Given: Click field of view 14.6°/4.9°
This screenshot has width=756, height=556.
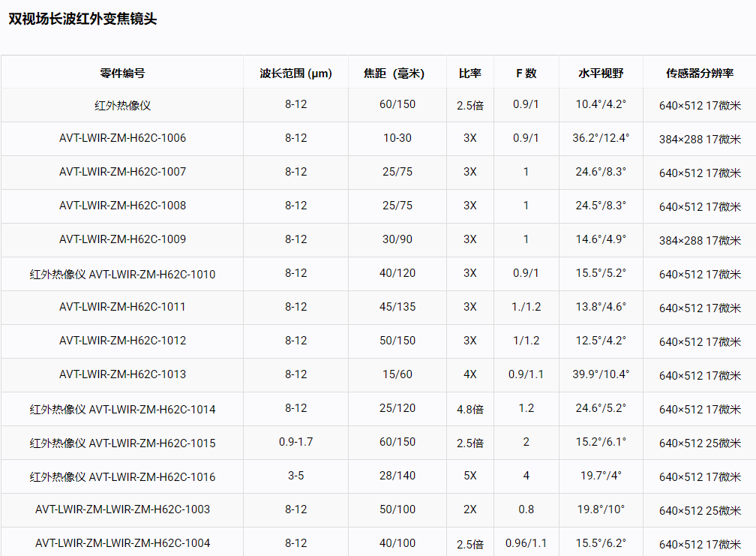Looking at the screenshot, I should point(601,239).
